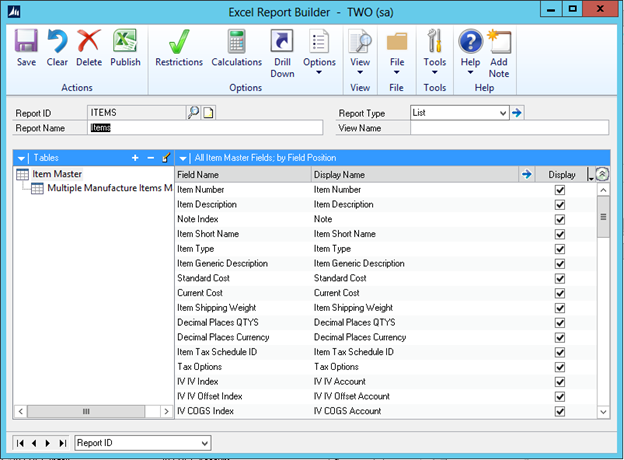Click the Tables panel horizontal scrollbar thumb
Image resolution: width=624 pixels, height=460 pixels.
86,411
